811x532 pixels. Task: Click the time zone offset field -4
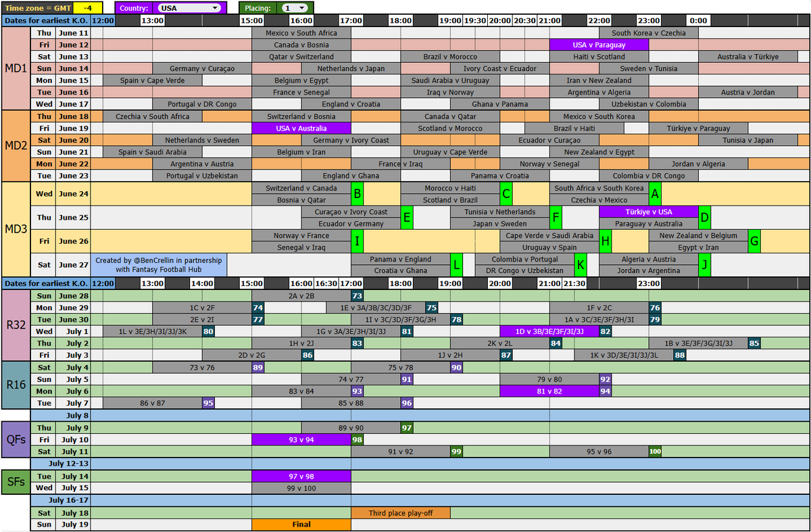pos(87,8)
